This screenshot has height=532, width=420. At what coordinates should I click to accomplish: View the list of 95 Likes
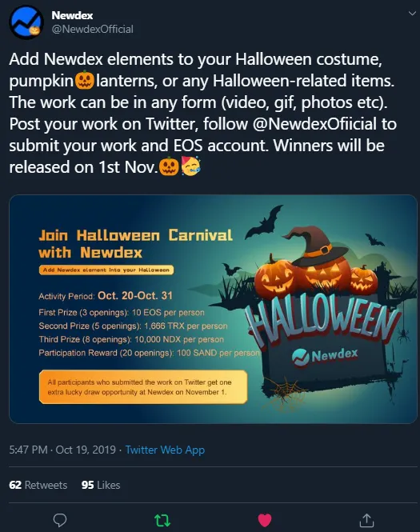tap(101, 485)
